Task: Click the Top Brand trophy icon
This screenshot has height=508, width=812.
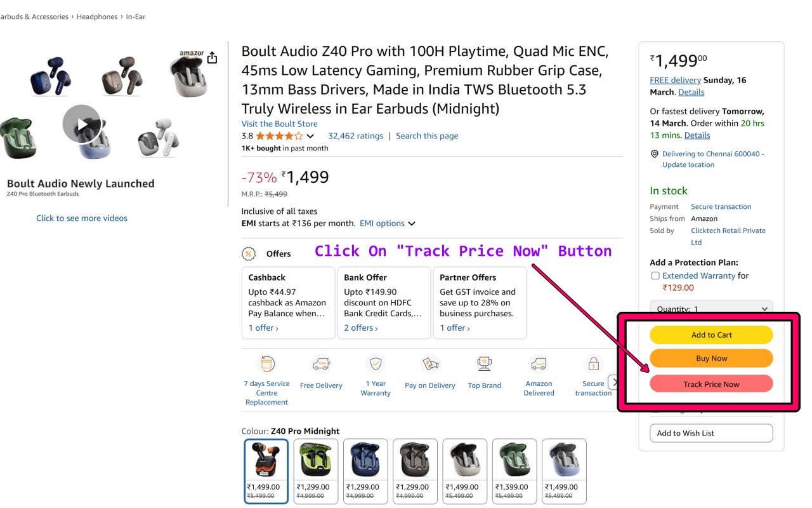Action: pos(485,364)
